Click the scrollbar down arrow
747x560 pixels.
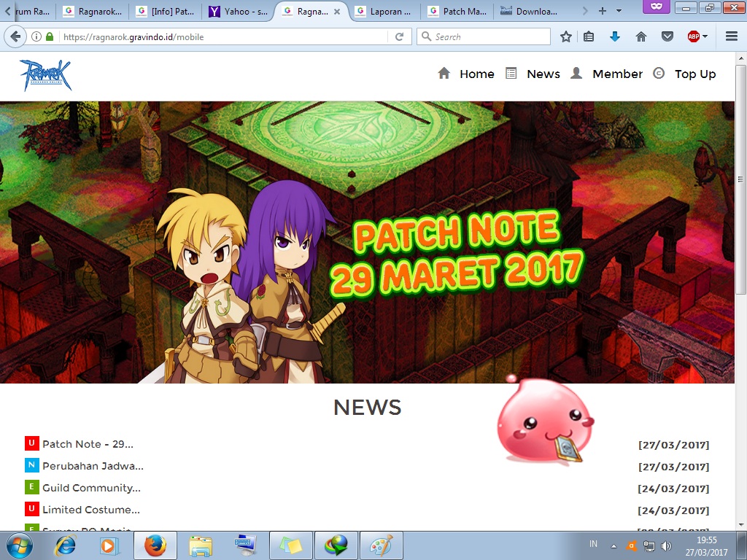pos(741,525)
